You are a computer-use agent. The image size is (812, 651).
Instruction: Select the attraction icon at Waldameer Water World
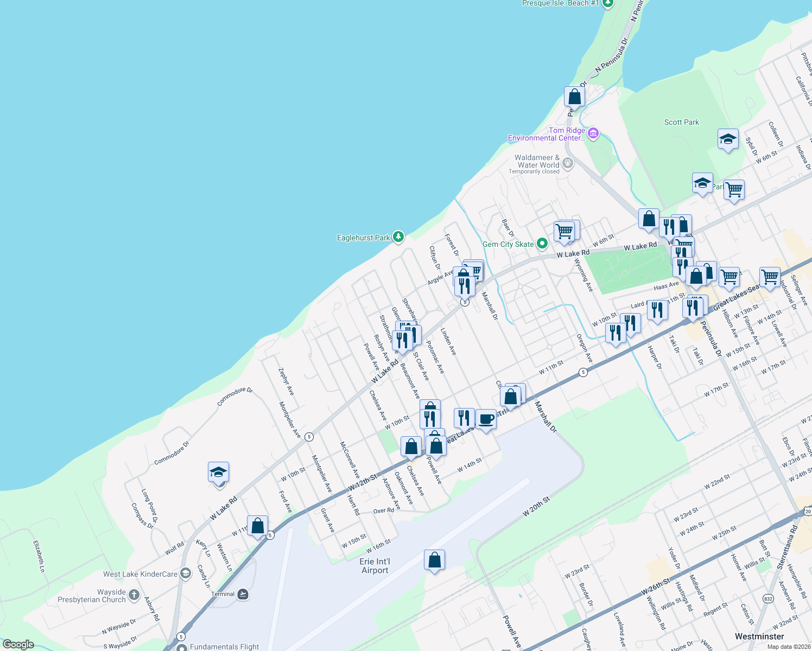(x=568, y=162)
